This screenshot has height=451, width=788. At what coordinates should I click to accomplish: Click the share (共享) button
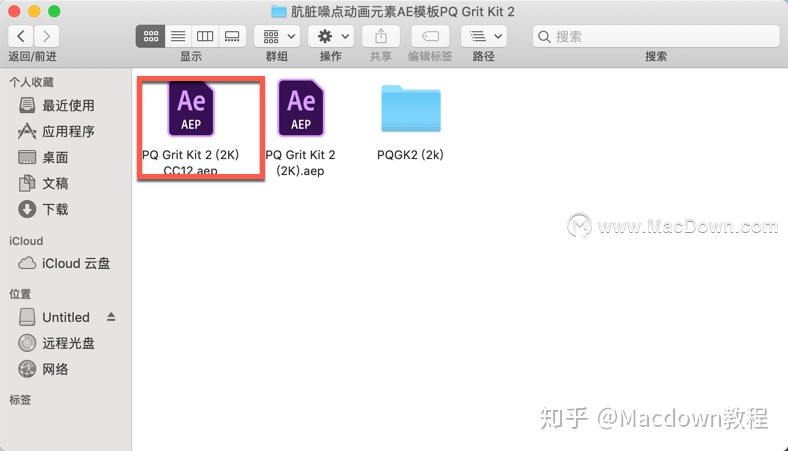[381, 36]
